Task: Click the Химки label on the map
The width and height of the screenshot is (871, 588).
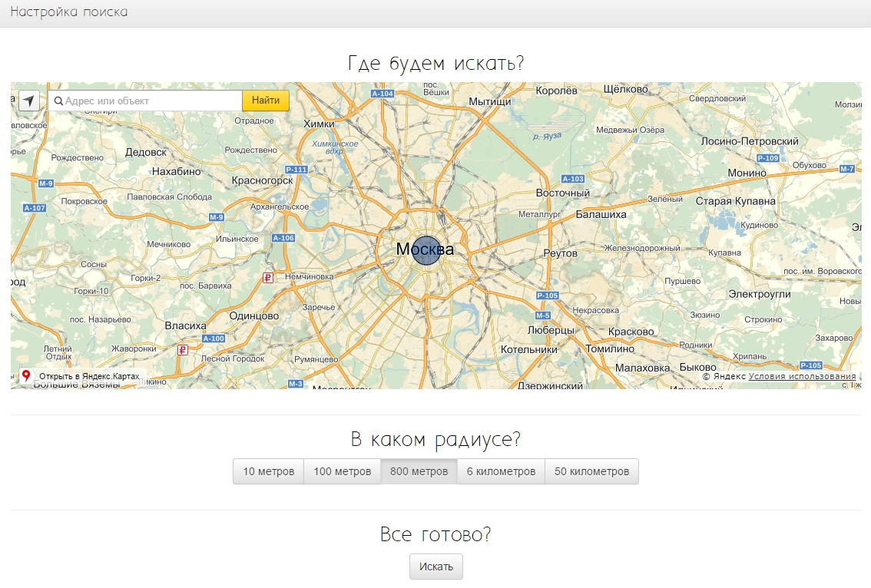Action: [x=319, y=124]
